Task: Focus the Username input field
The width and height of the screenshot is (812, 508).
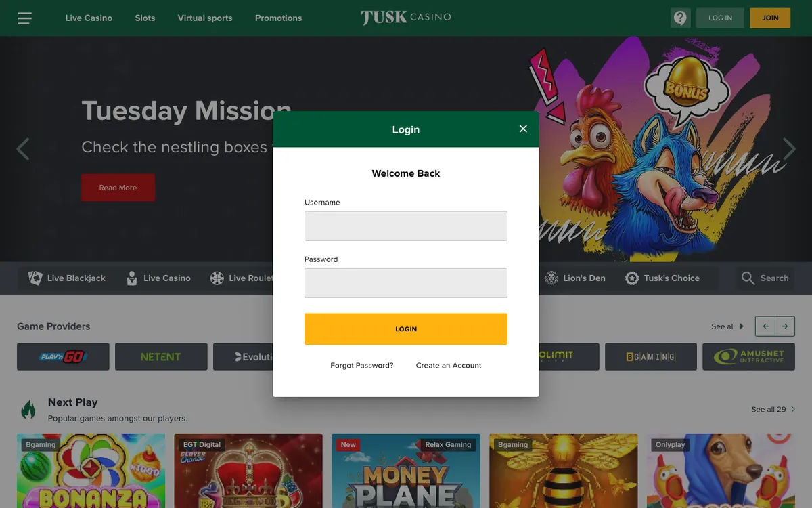Action: tap(406, 226)
